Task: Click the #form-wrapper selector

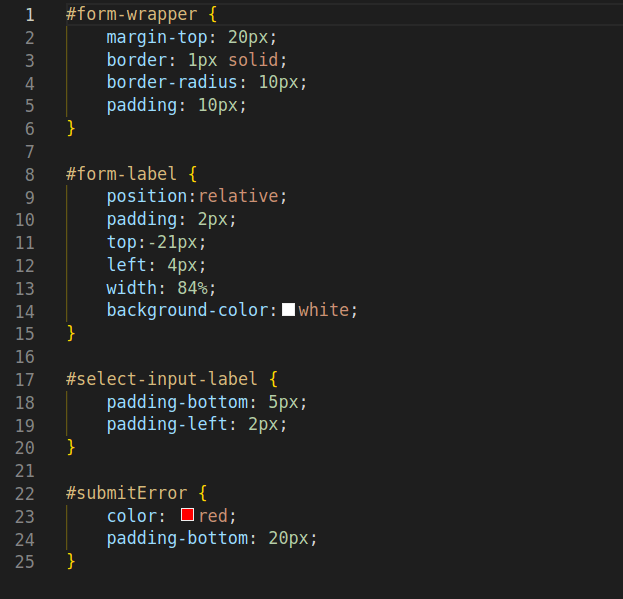Action: point(132,14)
